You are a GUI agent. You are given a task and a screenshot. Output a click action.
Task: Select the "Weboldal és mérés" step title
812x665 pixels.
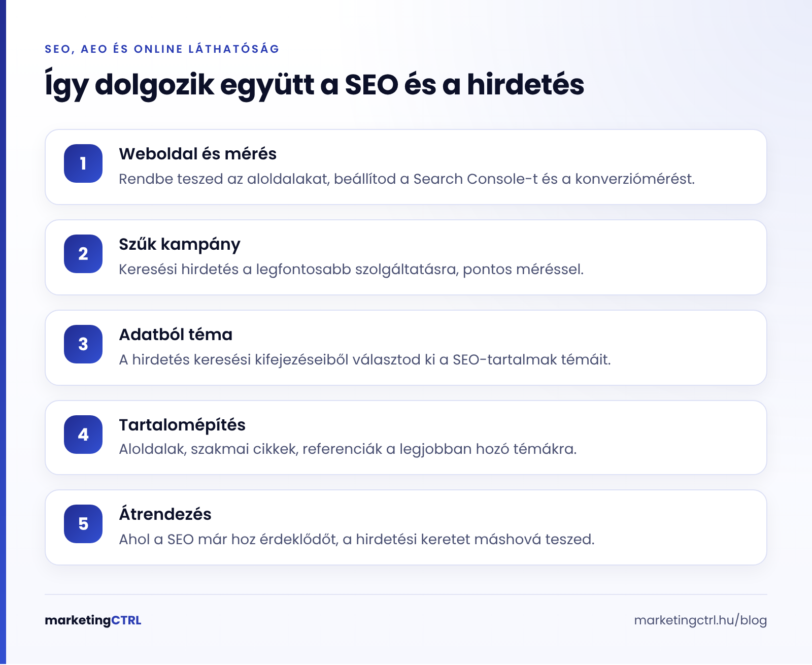click(197, 154)
